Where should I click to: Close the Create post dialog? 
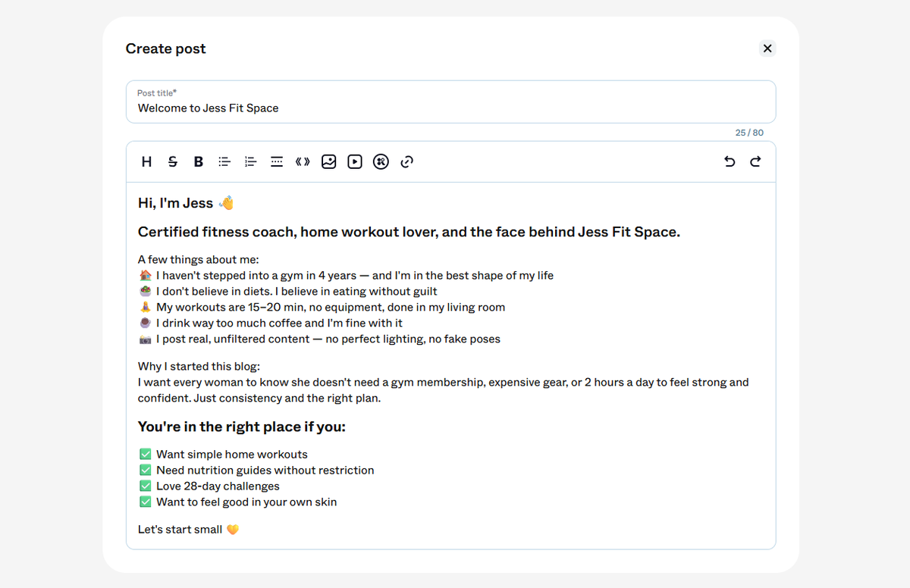pyautogui.click(x=767, y=48)
